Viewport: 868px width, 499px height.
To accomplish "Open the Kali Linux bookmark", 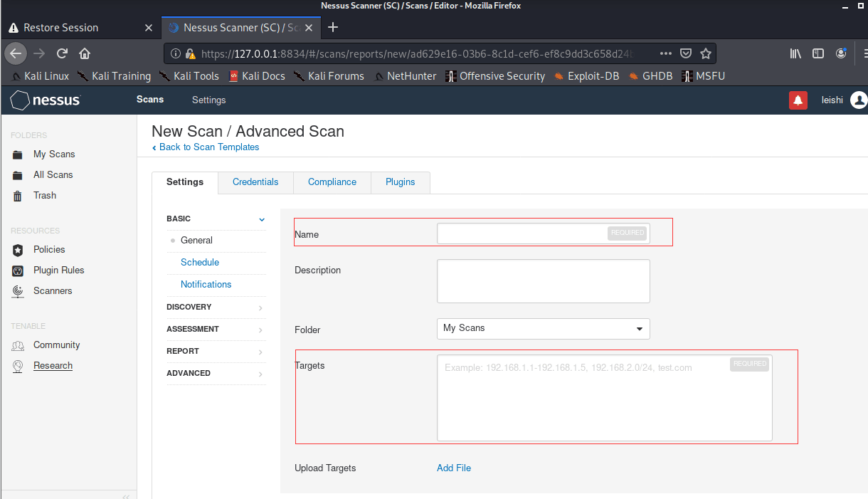I will (x=41, y=76).
